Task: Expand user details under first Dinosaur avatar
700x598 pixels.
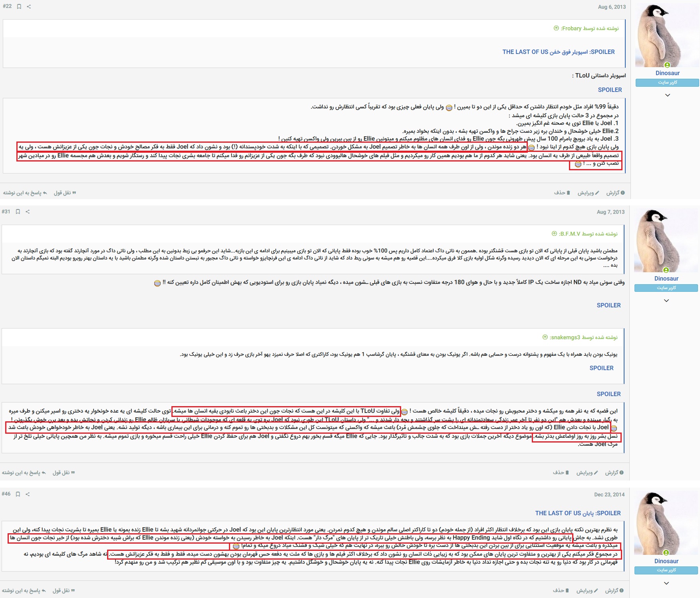Action: tap(667, 95)
